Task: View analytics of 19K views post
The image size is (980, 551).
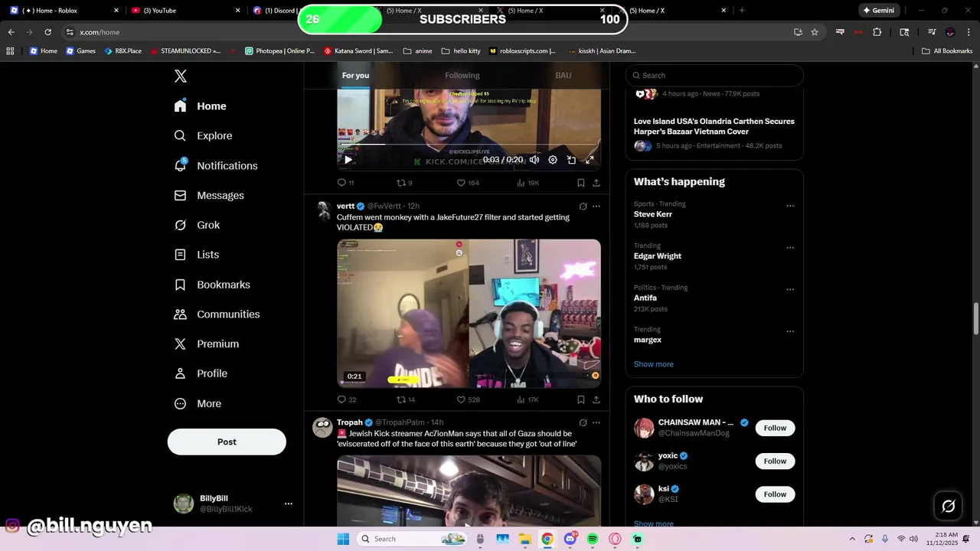Action: [x=528, y=183]
